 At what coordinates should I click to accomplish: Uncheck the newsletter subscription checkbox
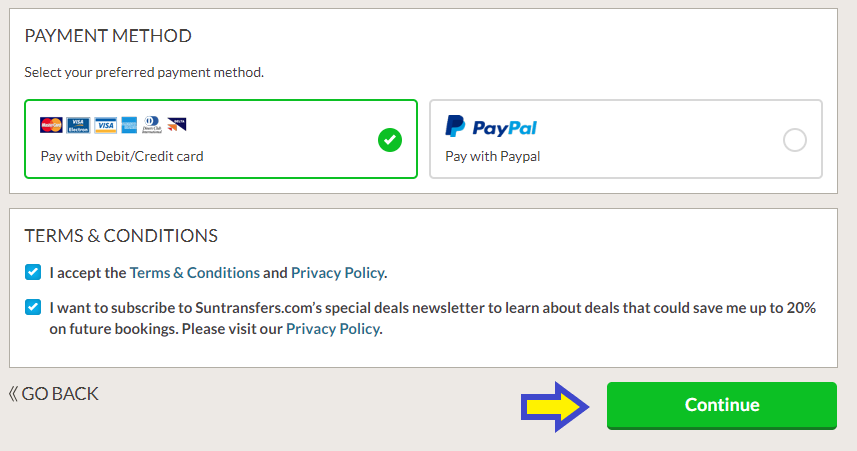click(34, 308)
